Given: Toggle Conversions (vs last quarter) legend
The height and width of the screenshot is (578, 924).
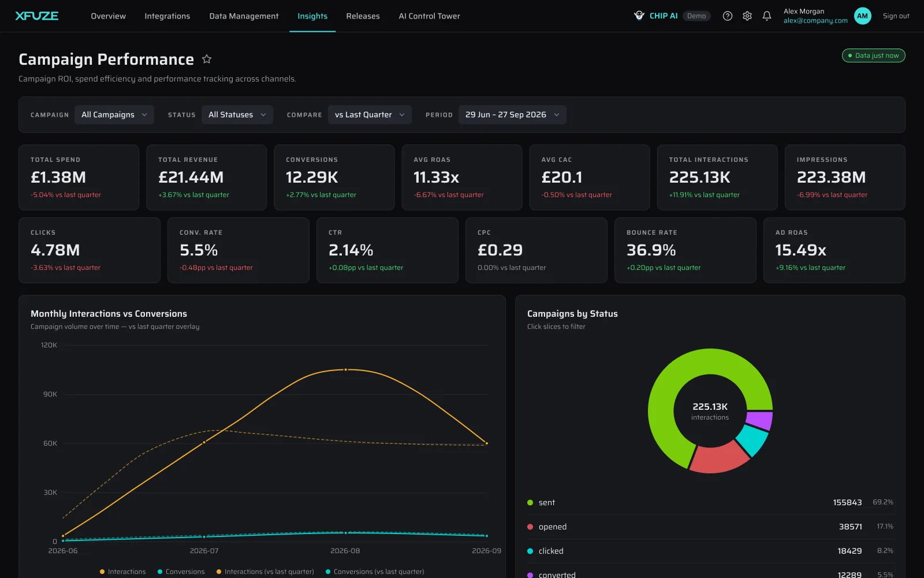Looking at the screenshot, I should [375, 572].
